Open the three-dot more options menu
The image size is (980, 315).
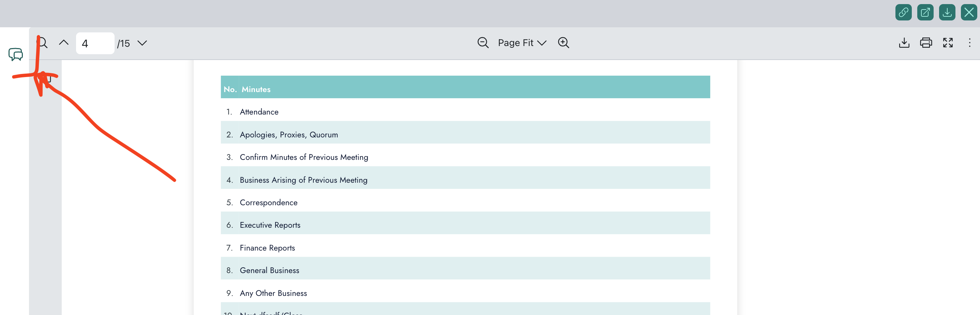(x=969, y=43)
